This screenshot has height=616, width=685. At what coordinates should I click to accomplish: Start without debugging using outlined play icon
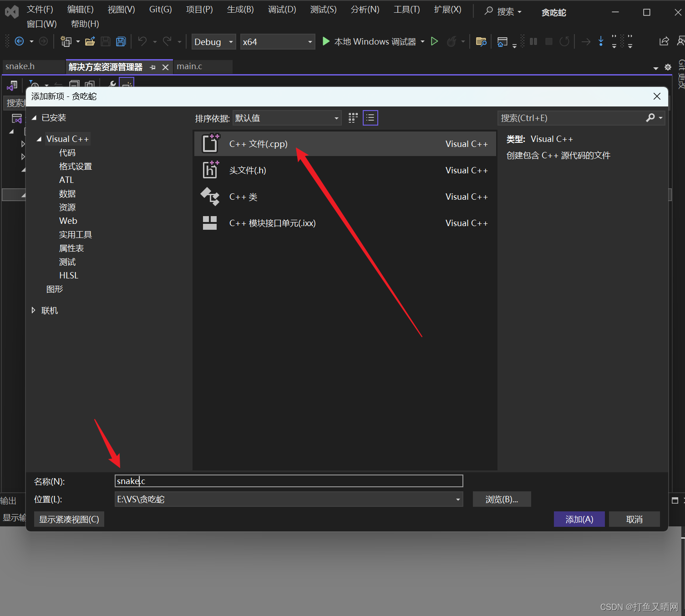tap(434, 41)
